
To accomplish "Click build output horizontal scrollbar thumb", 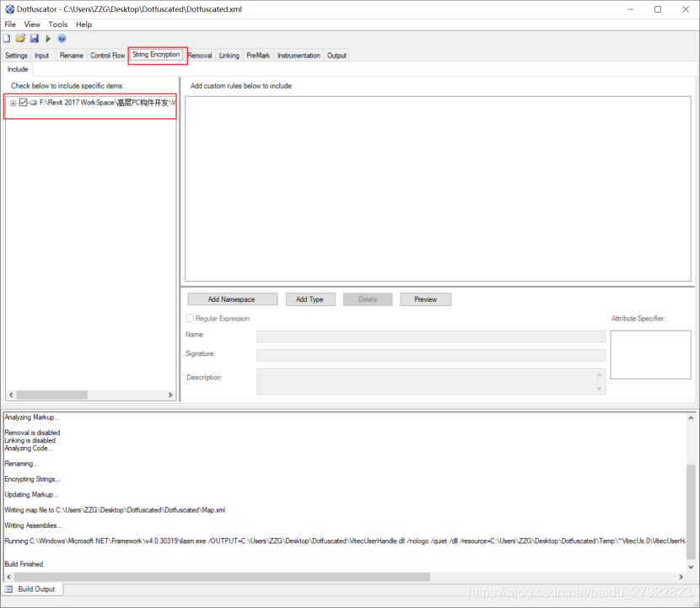I will (x=222, y=577).
